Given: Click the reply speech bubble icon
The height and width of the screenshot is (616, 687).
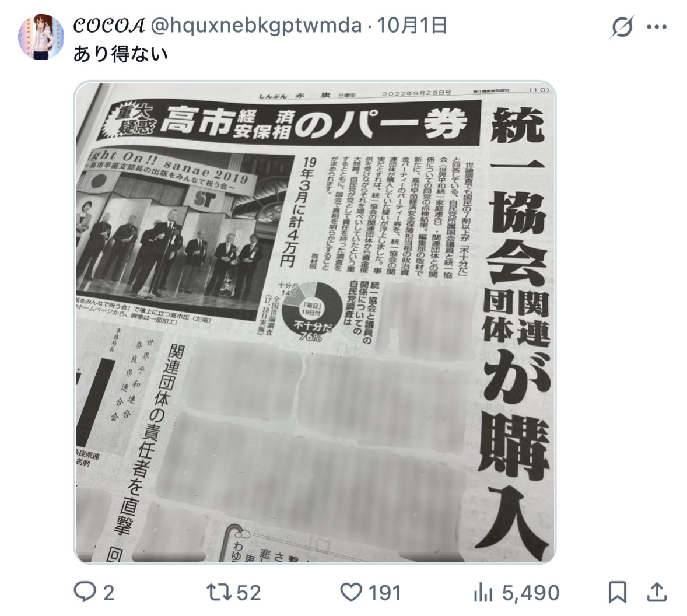Looking at the screenshot, I should point(85,591).
